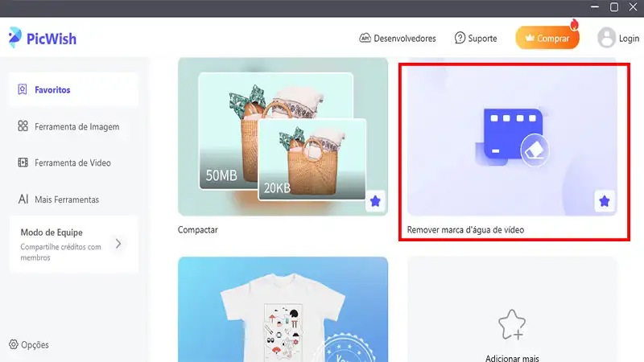
Task: Open the Compactar basket thumbnail
Action: coord(282,135)
